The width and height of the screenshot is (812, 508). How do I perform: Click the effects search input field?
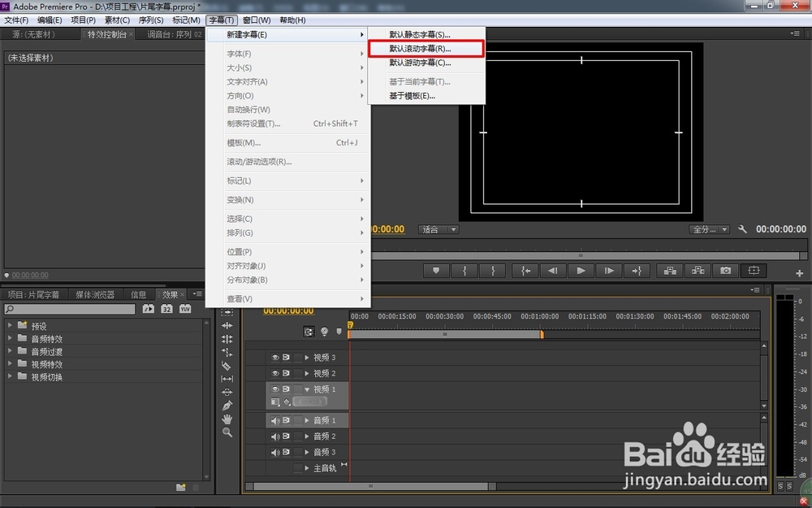click(x=69, y=309)
